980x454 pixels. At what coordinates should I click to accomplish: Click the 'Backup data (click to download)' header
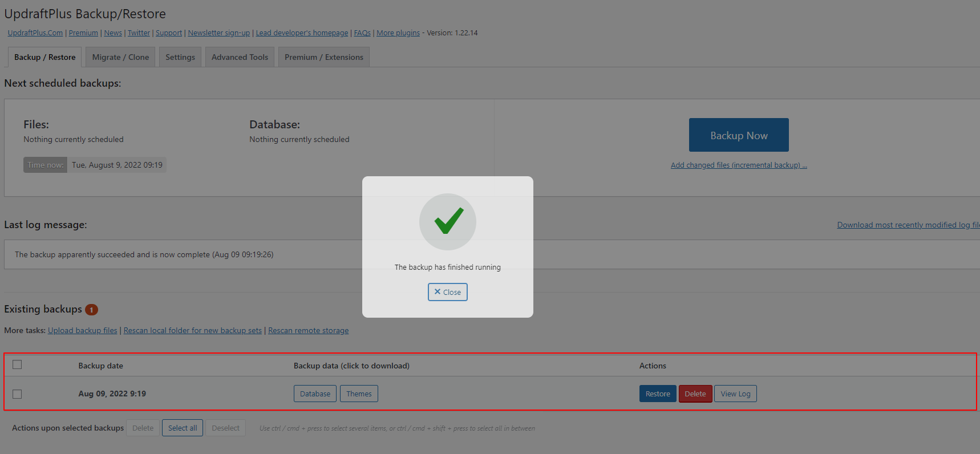351,366
